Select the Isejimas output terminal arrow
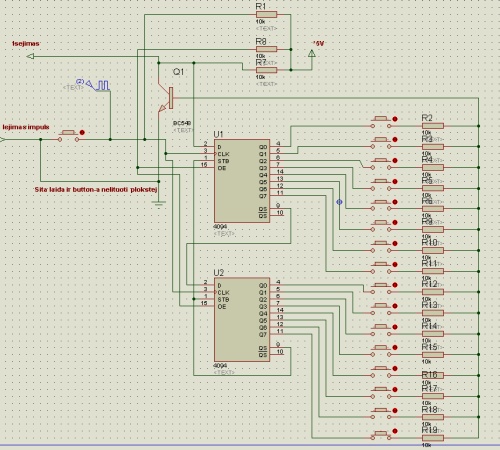The image size is (500, 450). pos(30,56)
